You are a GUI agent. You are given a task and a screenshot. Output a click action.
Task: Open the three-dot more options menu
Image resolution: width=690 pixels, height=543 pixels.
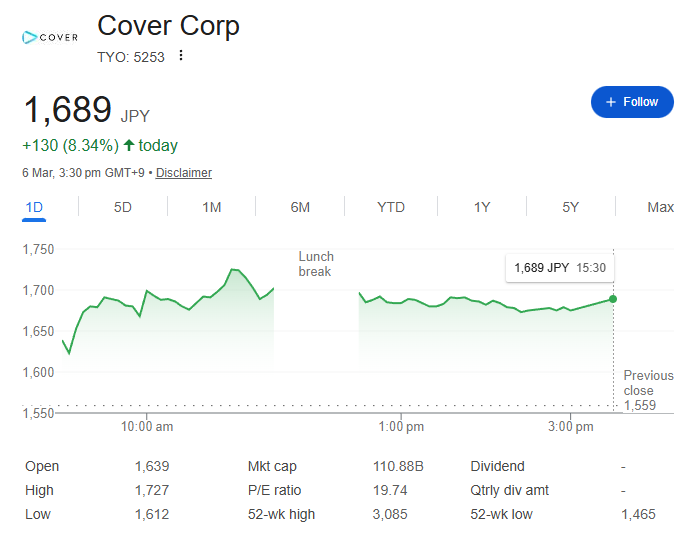tap(181, 55)
